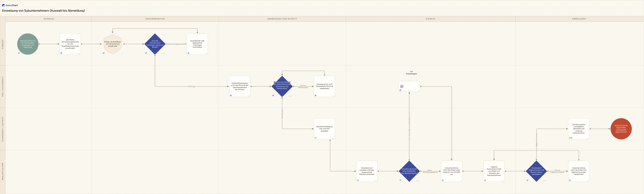Click the GT badge beside the Prüfen shield node
The height and width of the screenshot is (194, 644).
pos(104,53)
